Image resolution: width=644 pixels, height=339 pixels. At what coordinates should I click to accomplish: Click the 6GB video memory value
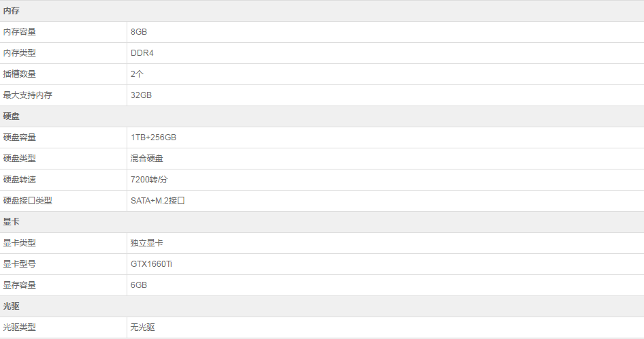pyautogui.click(x=139, y=285)
